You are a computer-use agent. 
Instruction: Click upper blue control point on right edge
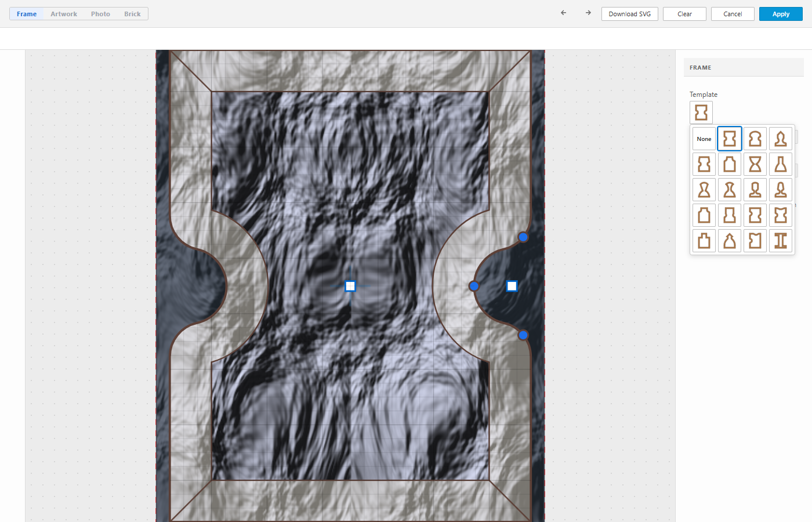click(x=523, y=237)
